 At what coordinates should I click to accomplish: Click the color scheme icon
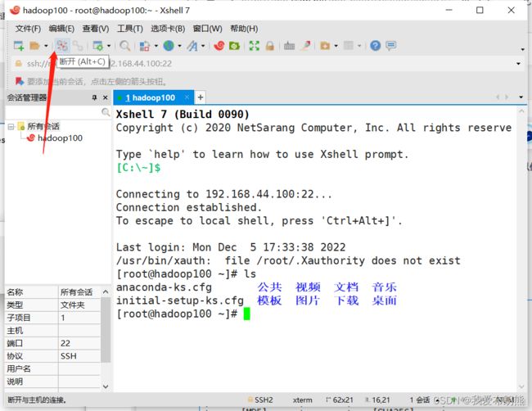[145, 46]
